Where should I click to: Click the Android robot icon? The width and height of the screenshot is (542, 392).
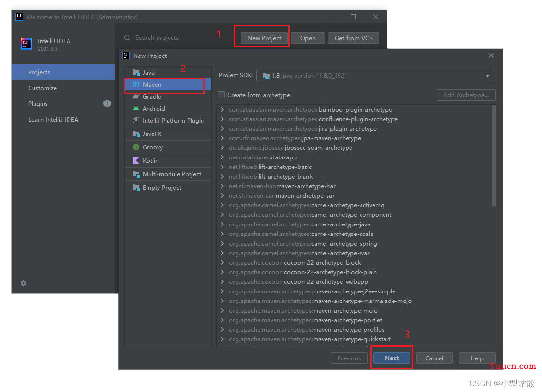(x=136, y=109)
